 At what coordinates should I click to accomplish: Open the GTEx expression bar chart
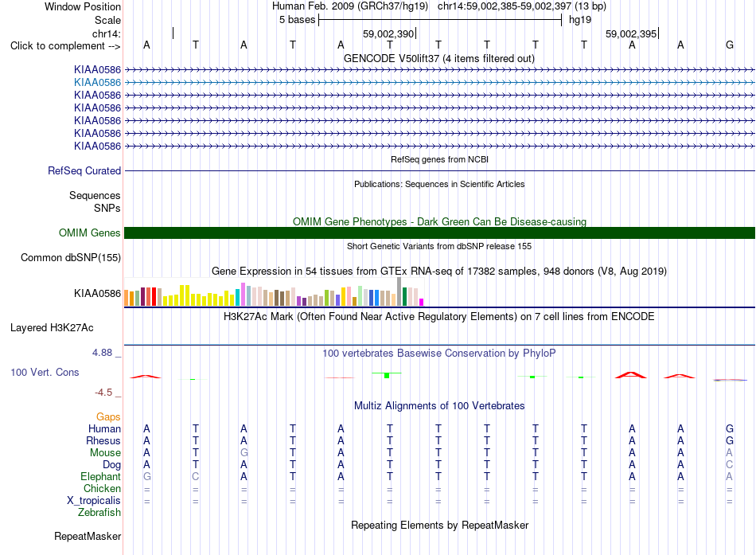(274, 292)
